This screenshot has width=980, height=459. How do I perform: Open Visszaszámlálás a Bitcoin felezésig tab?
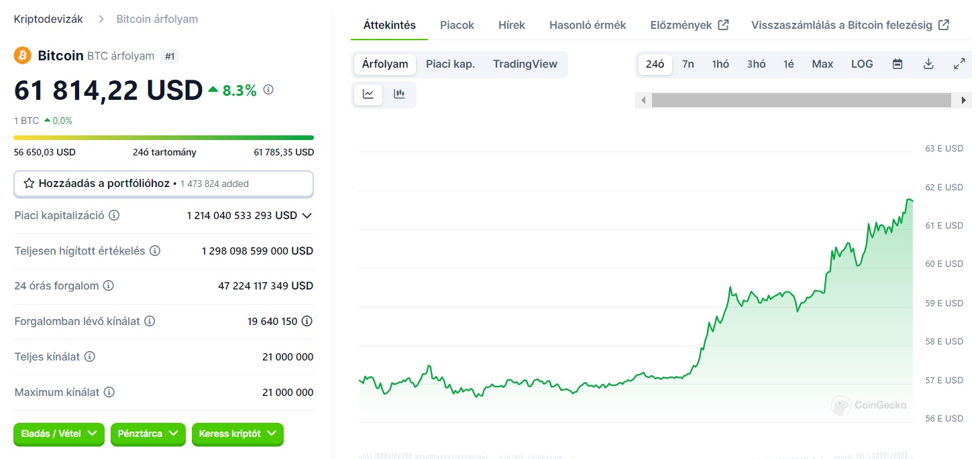coord(851,25)
